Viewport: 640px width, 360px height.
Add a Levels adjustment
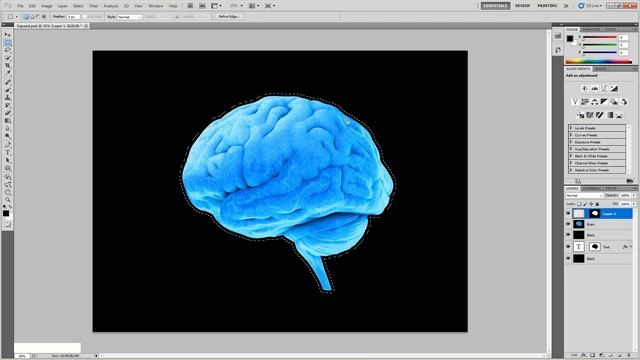(x=595, y=88)
